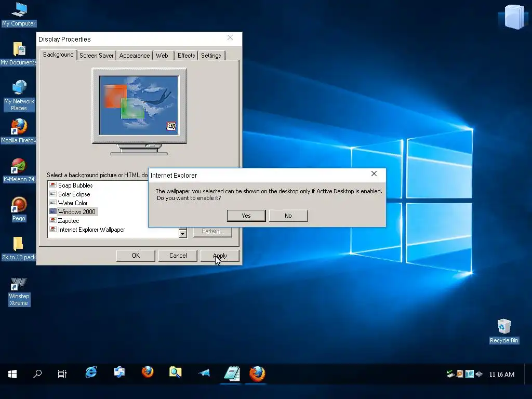This screenshot has width=532, height=399.
Task: Open My Network Places desktop icon
Action: [19, 96]
